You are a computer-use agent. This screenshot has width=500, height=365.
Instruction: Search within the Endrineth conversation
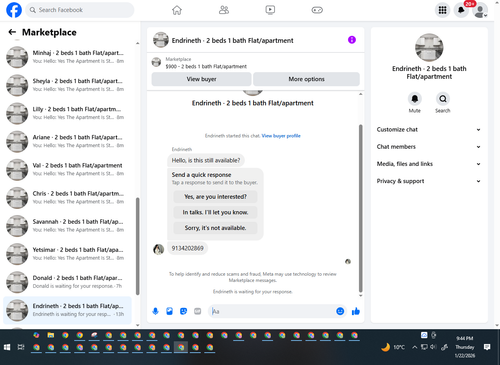[443, 99]
